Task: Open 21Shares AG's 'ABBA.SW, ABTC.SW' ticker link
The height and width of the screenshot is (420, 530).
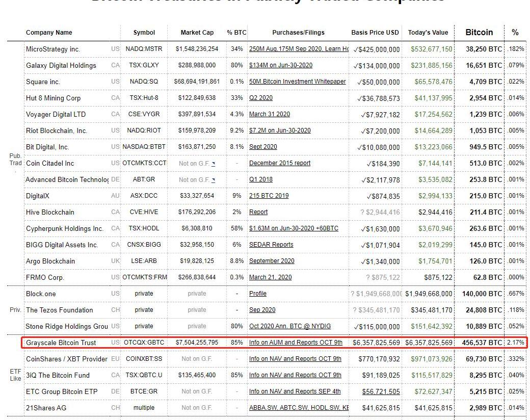Action: tap(299, 408)
